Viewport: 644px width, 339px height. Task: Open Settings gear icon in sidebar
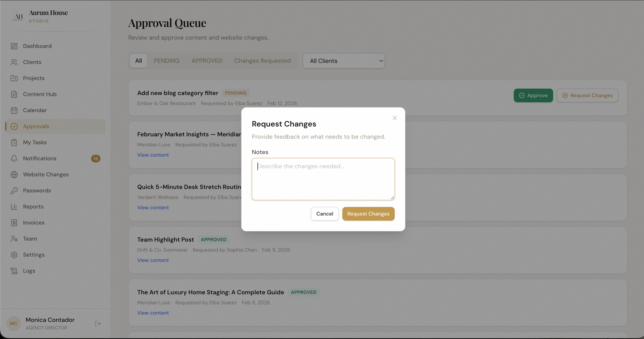pos(14,255)
